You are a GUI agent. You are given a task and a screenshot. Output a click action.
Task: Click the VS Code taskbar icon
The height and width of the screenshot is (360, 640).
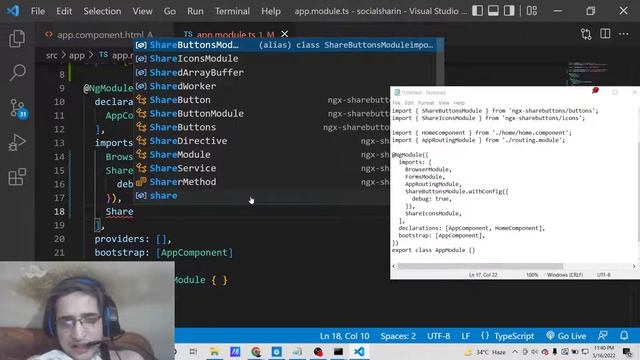(359, 351)
